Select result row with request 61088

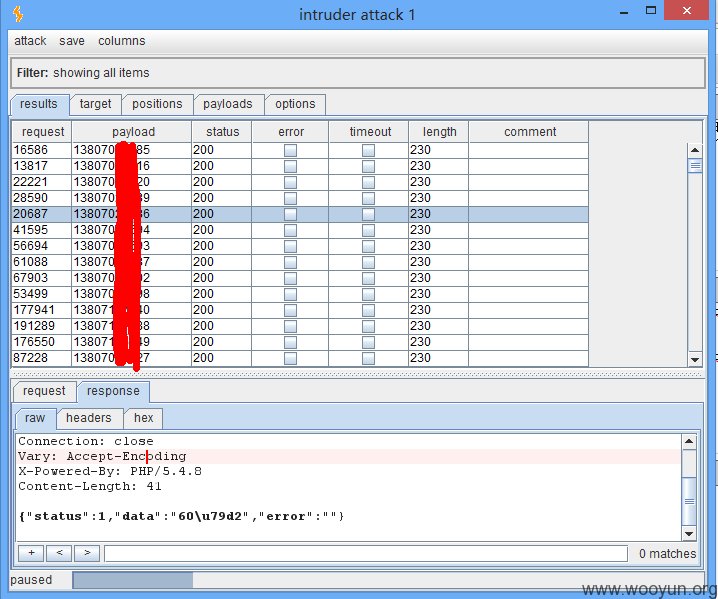300,262
